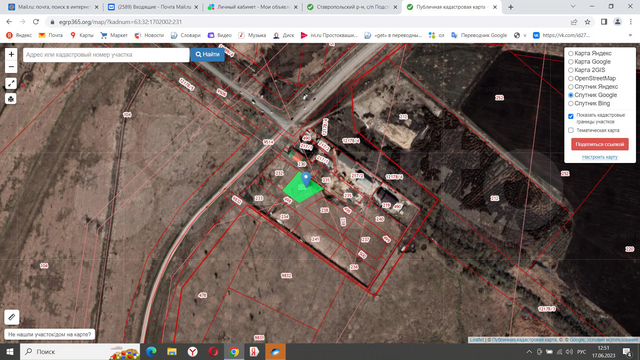Image resolution: width=640 pixels, height=360 pixels.
Task: Launch Microsoft Edge from taskbar
Action: pyautogui.click(x=151, y=351)
